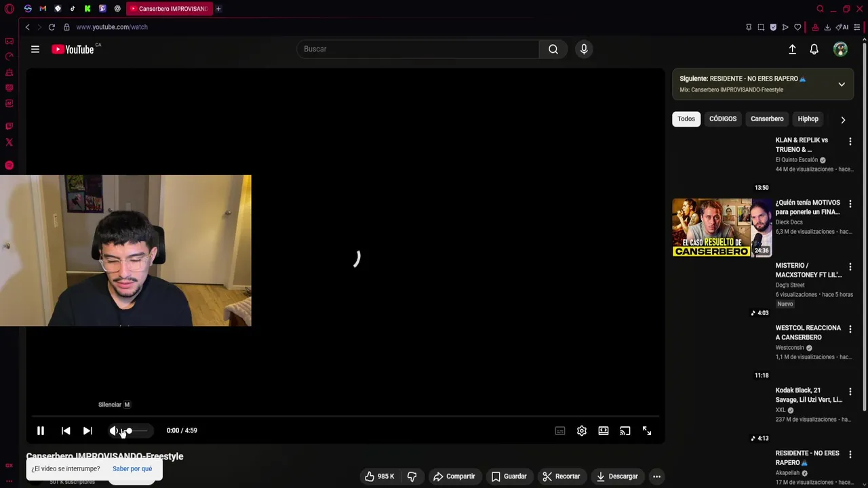This screenshot has height=488, width=868.
Task: Click the www.youtube.com/watch address bar
Action: tap(112, 27)
